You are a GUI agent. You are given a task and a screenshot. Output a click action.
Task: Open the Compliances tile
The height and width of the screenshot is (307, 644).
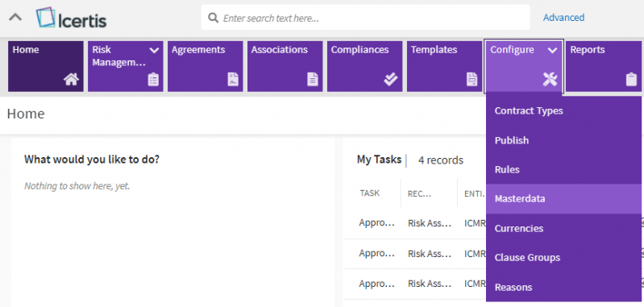[364, 66]
